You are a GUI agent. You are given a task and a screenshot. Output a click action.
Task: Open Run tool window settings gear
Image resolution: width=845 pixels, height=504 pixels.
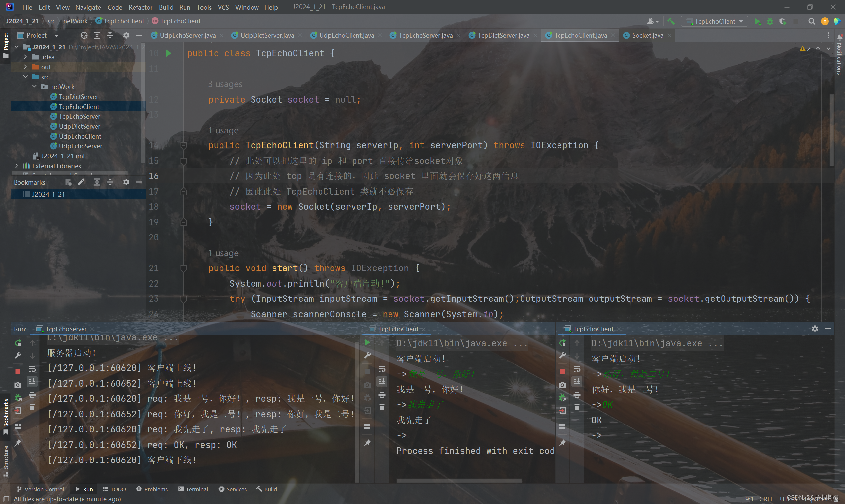coord(815,329)
